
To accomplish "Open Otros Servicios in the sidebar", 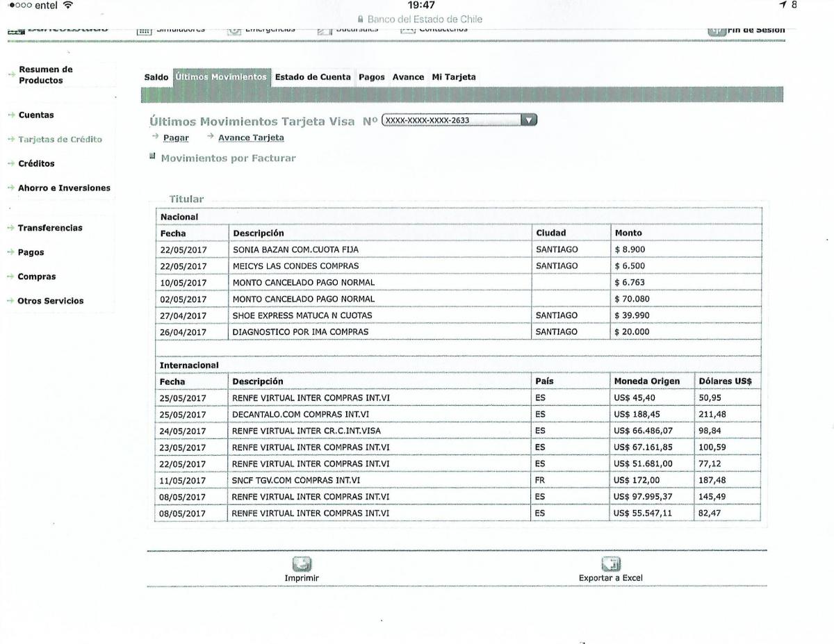I will 51,301.
